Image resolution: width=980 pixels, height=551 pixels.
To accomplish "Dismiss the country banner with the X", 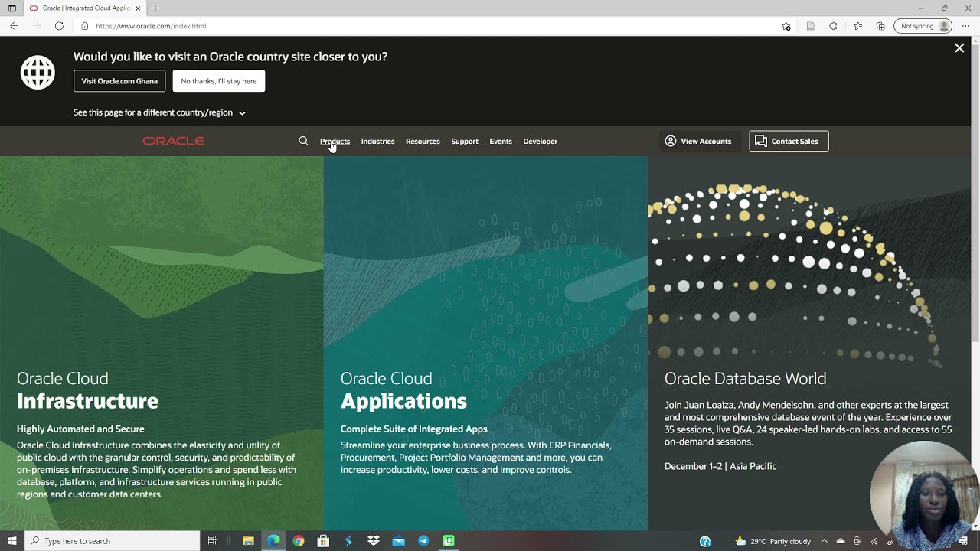I will (x=959, y=48).
